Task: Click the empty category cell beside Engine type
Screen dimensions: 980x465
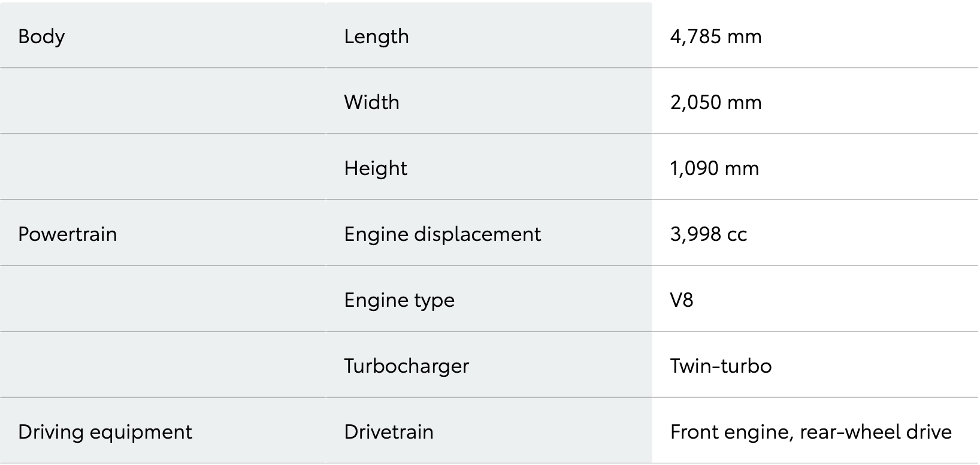Action: (x=162, y=300)
